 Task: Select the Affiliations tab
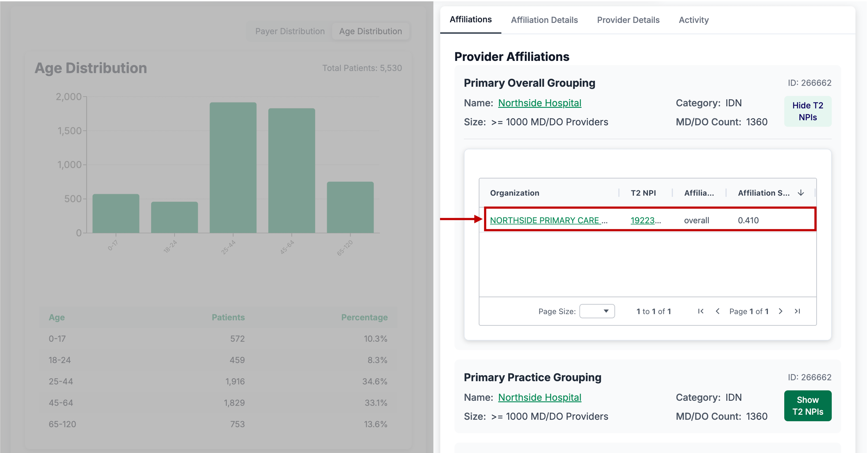point(470,19)
